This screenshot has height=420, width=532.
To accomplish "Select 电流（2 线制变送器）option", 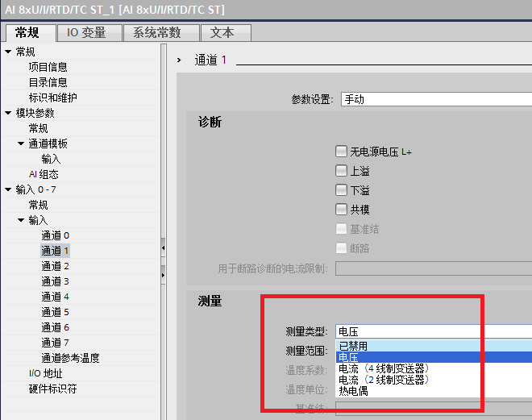I will point(384,380).
